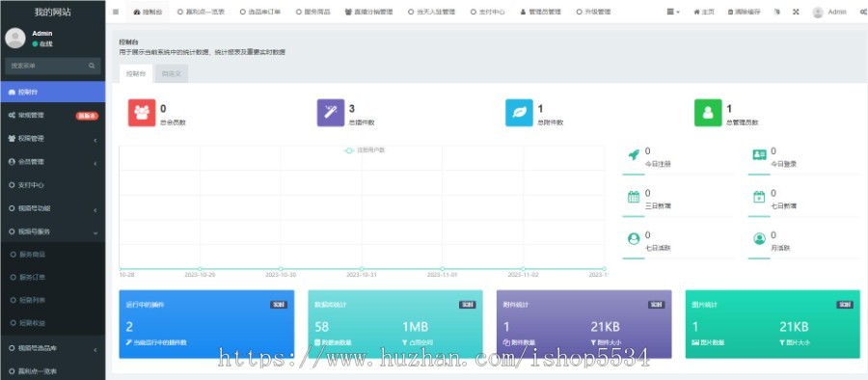The height and width of the screenshot is (380, 868).
Task: Toggle the 注册用户数 chart legend marker
Action: click(349, 150)
